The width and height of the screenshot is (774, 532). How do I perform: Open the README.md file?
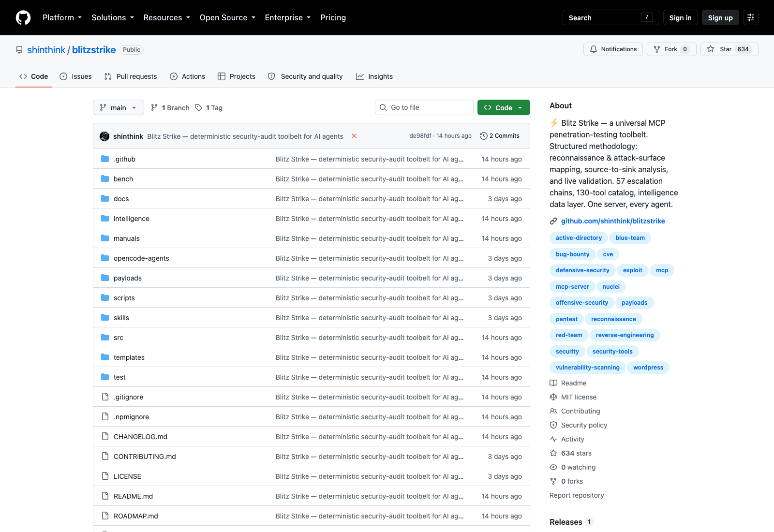pyautogui.click(x=133, y=496)
